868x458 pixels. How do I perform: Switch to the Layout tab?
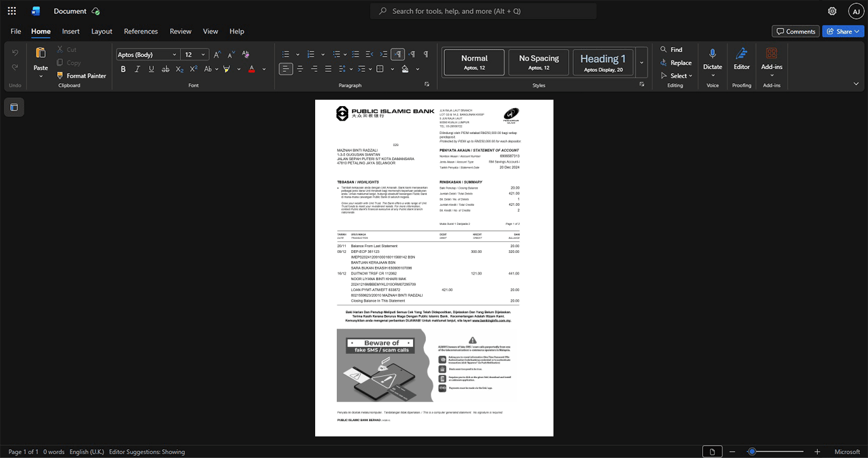point(102,31)
